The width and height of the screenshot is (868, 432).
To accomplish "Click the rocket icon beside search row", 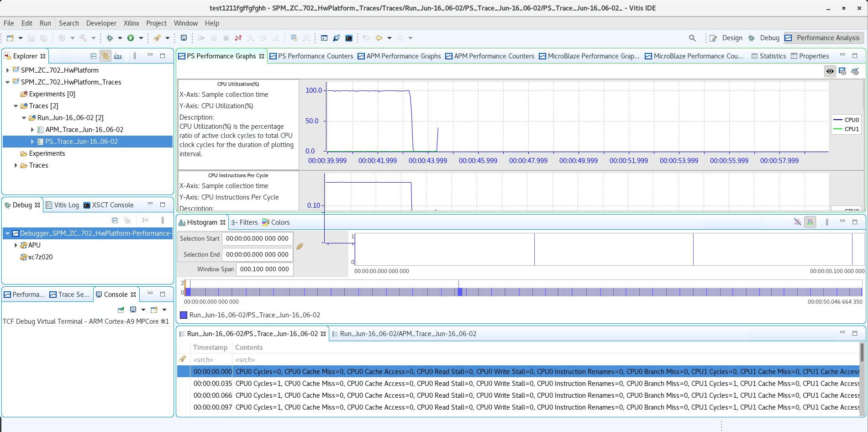I will [x=182, y=359].
